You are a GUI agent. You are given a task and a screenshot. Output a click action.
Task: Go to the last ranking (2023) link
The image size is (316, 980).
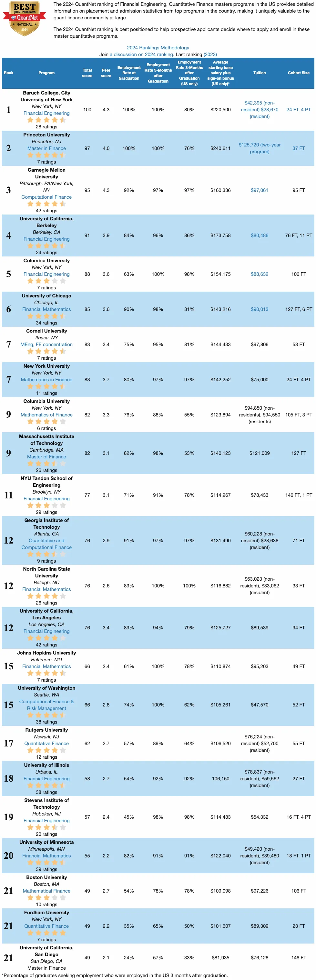coord(210,55)
